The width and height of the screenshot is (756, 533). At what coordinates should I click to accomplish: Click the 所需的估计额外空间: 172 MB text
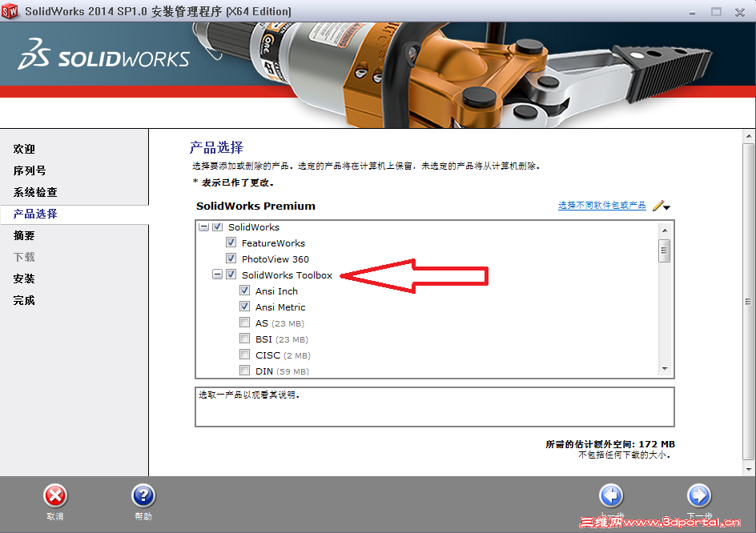pyautogui.click(x=610, y=444)
